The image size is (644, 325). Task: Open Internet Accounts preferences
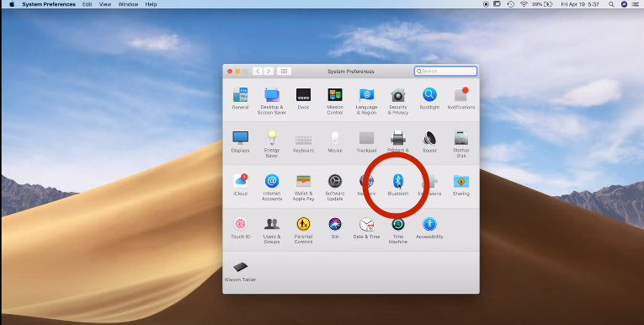coord(272,187)
